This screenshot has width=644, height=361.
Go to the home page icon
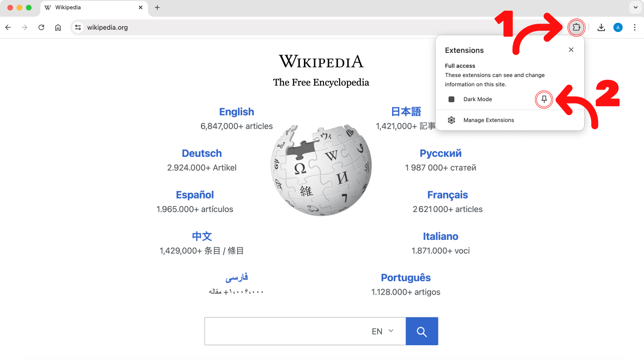[58, 27]
